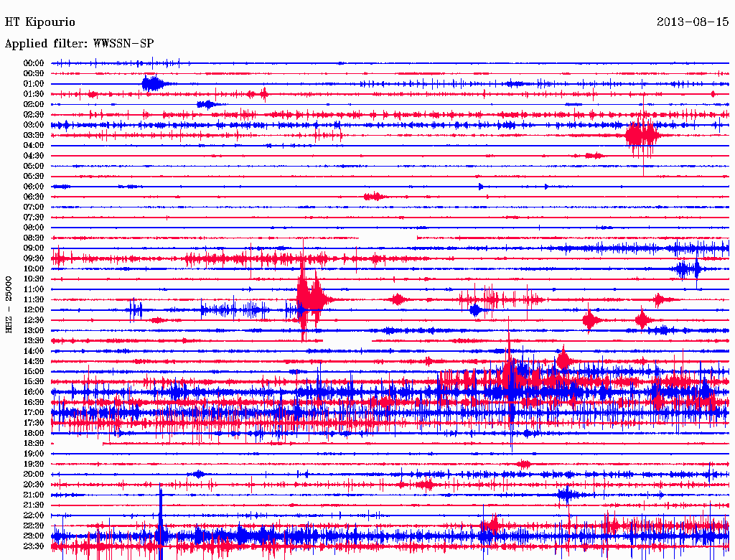Pick the 07:00 row label
The image size is (735, 560).
tap(34, 207)
